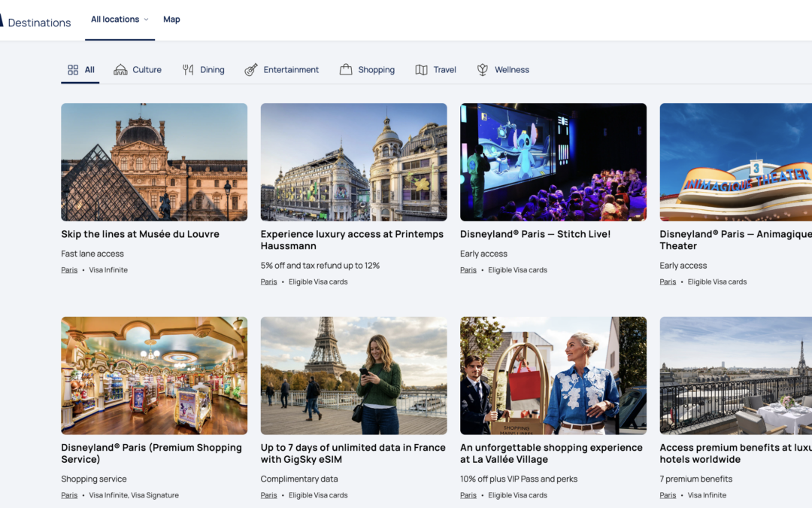Click the Entertainment guitar icon
This screenshot has height=508, width=812.
(x=251, y=69)
